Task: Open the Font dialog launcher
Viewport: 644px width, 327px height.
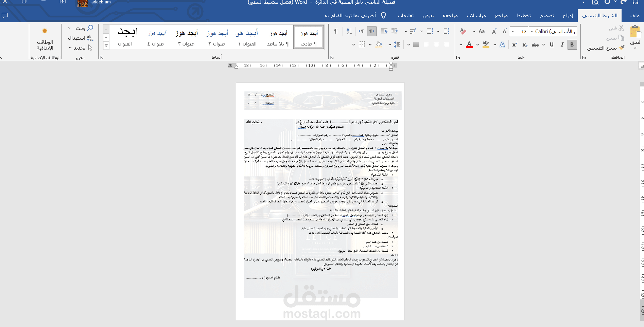Action: tap(458, 57)
